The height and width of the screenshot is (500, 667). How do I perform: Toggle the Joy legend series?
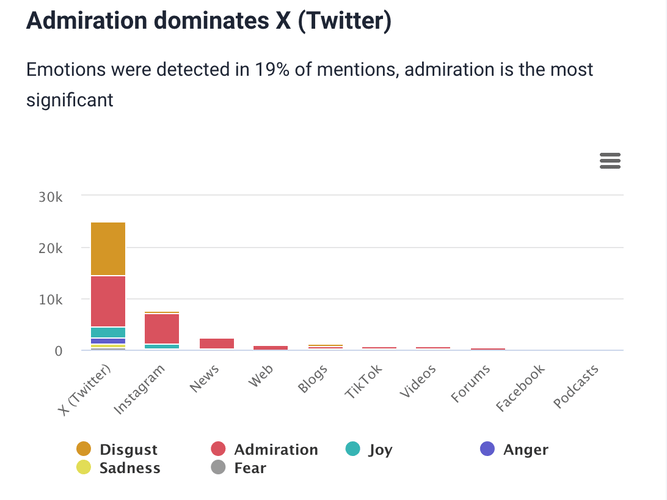point(380,450)
